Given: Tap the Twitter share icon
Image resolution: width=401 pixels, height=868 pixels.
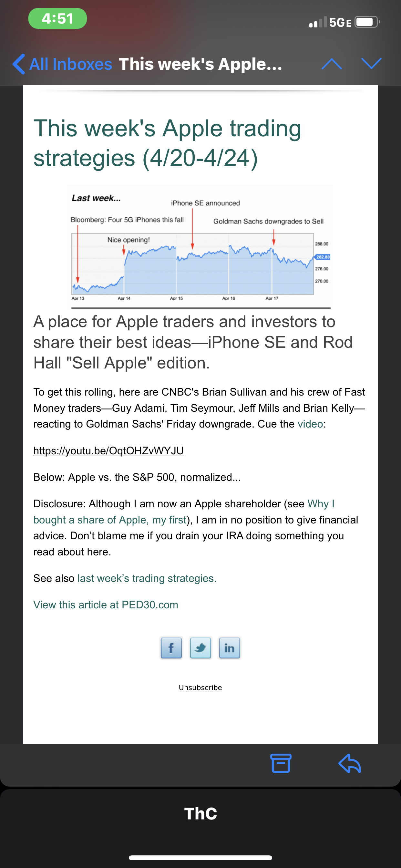Looking at the screenshot, I should (x=200, y=648).
